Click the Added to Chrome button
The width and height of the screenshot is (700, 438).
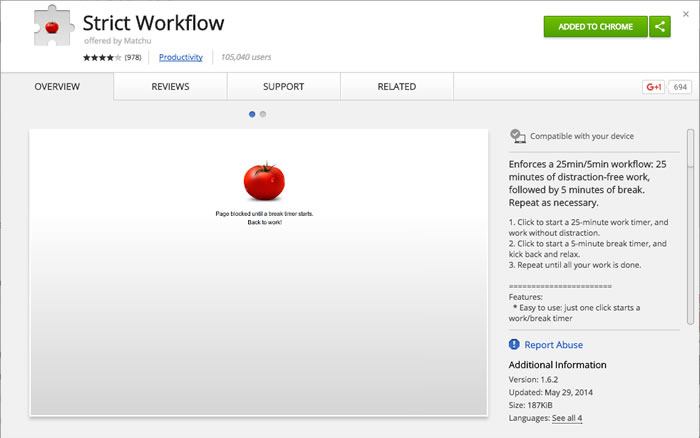(596, 27)
